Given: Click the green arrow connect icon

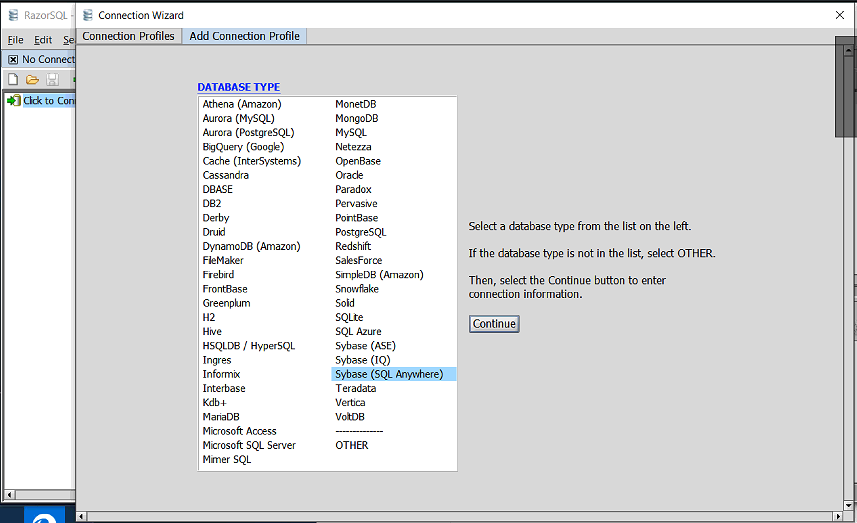Looking at the screenshot, I should [13, 100].
